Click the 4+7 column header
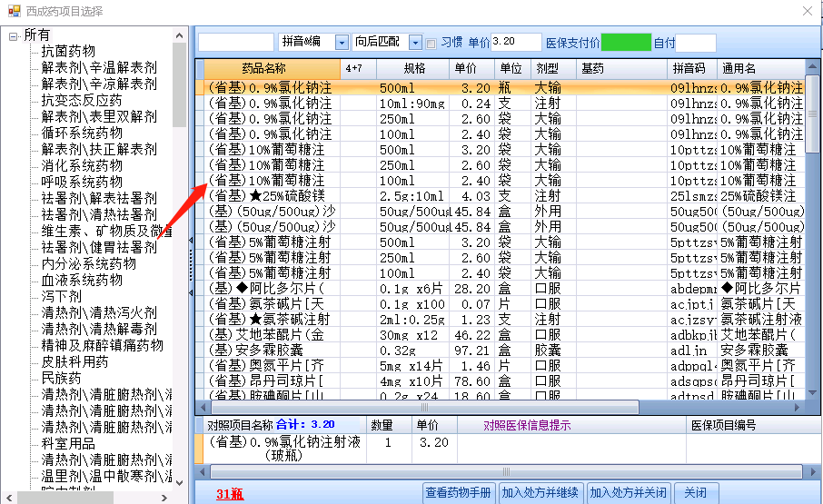Screen dimensions: 823x504 click(358, 69)
